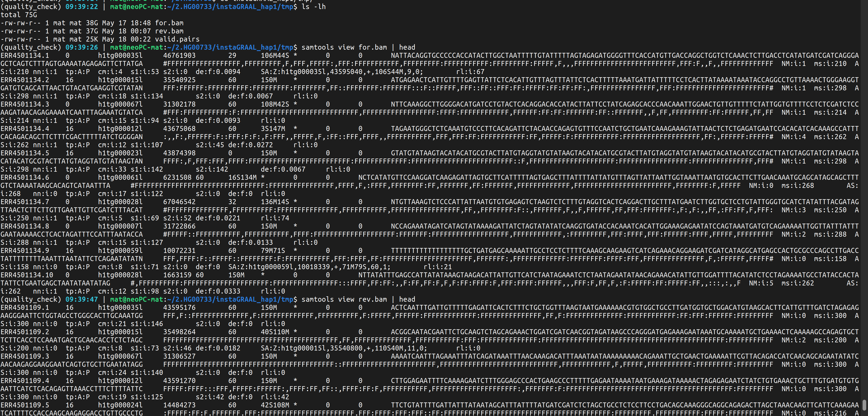The image size is (868, 416).
Task: Click the timestamp 09:39:47 near rev.bam command
Action: (82, 299)
